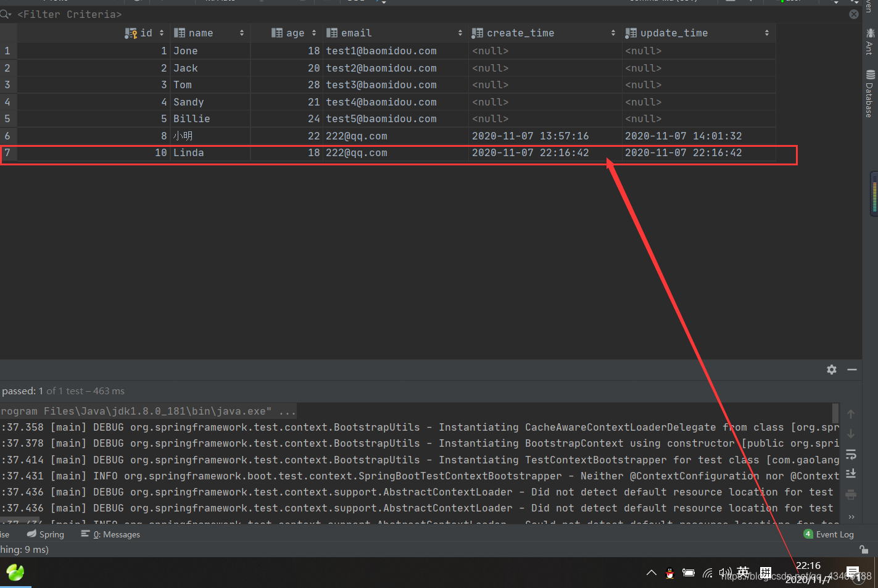Image resolution: width=878 pixels, height=588 pixels.
Task: Select row number 7 in the grid
Action: tap(7, 152)
